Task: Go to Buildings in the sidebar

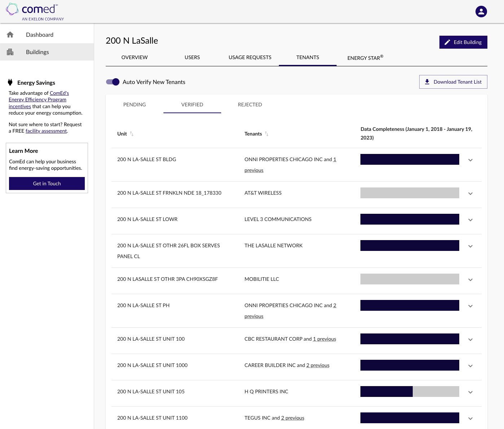Action: (x=47, y=52)
